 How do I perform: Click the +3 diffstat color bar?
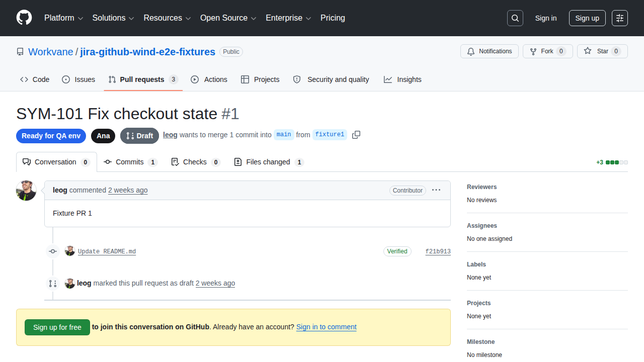pos(617,162)
